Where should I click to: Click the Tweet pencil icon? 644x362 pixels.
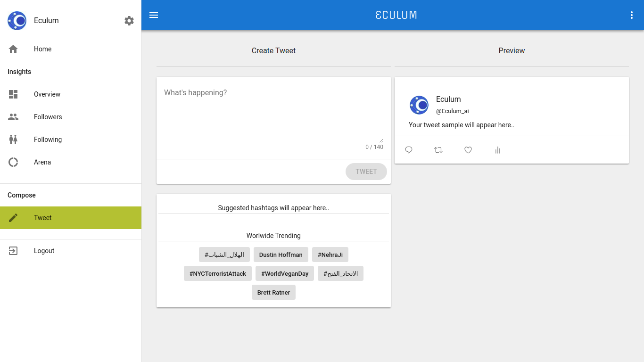point(13,218)
